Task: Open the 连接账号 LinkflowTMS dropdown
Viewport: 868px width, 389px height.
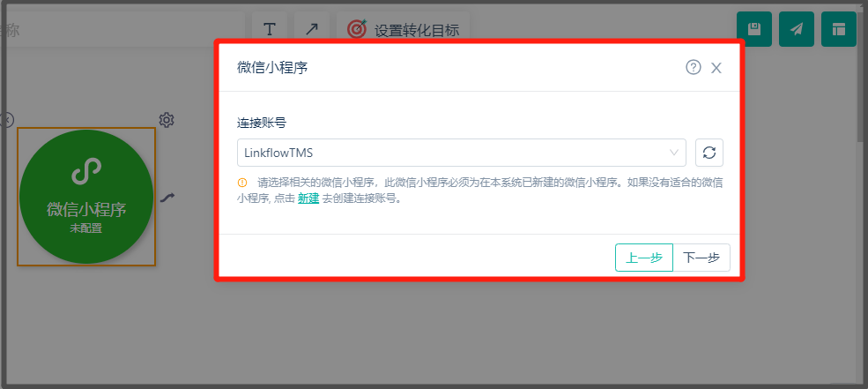Action: [462, 153]
